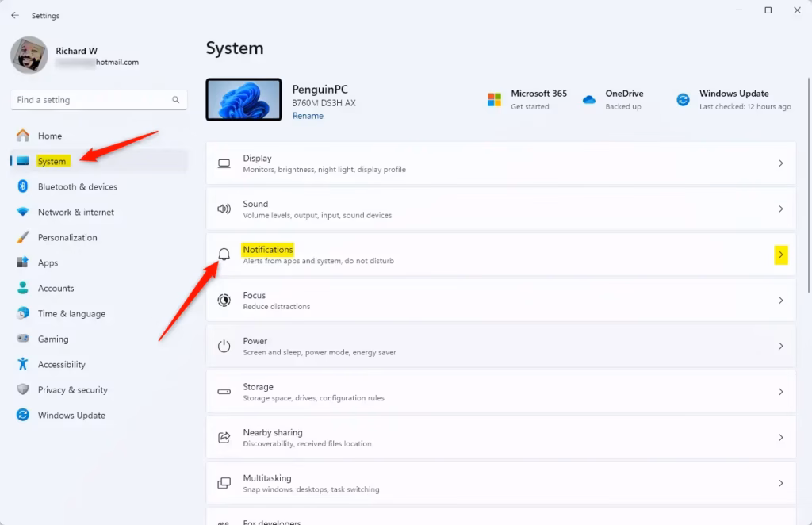
Task: Expand Focus settings via its chevron
Action: pyautogui.click(x=781, y=301)
